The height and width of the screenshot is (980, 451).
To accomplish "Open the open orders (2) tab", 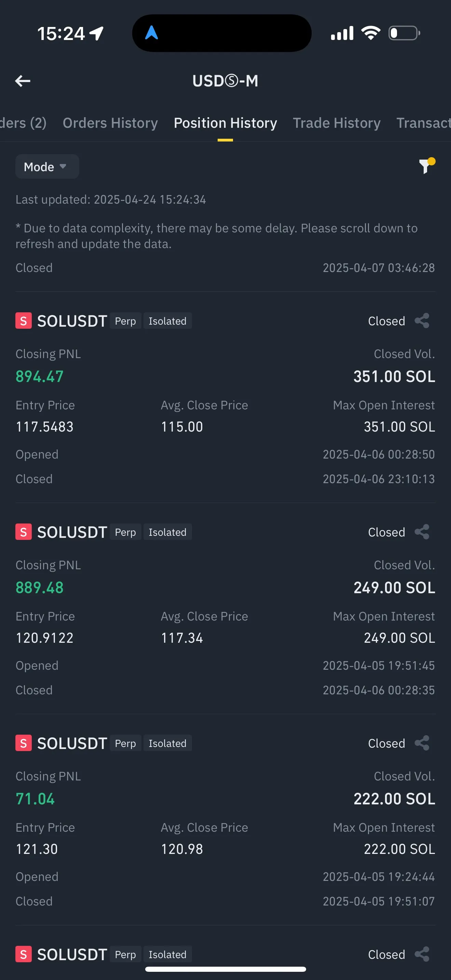I will click(x=23, y=123).
